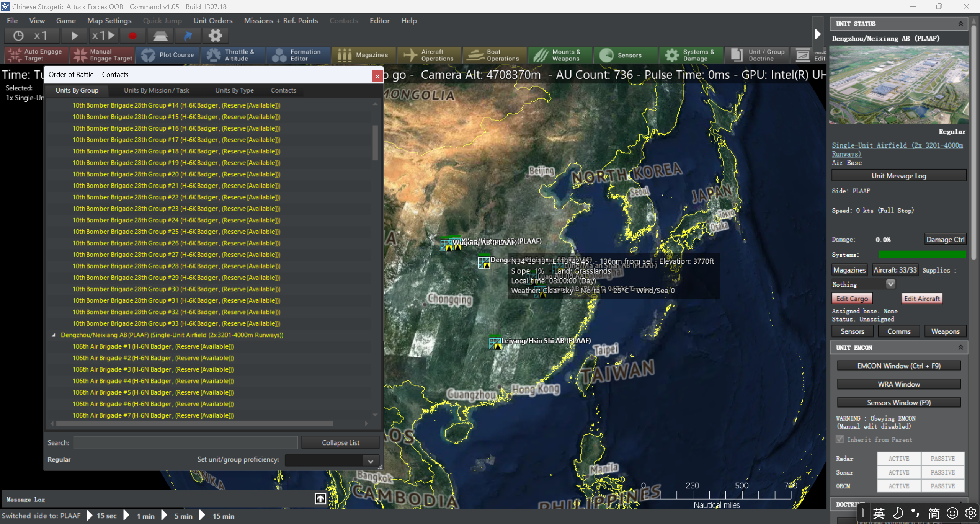Click the Leiyang/Hsin Shi AB map icon
The width and height of the screenshot is (980, 524).
click(495, 343)
